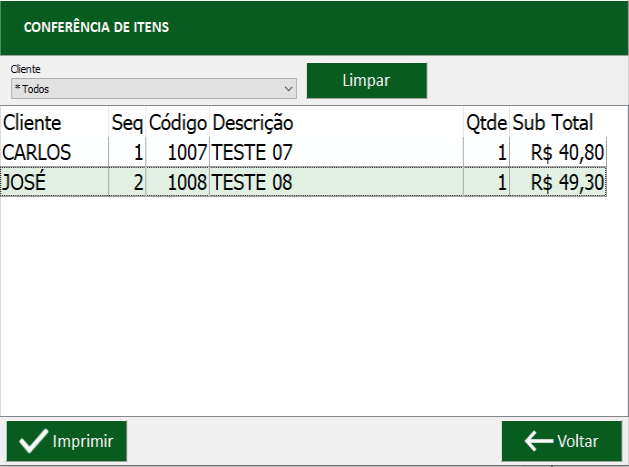
Task: Click the Voltar button label
Action: point(578,441)
